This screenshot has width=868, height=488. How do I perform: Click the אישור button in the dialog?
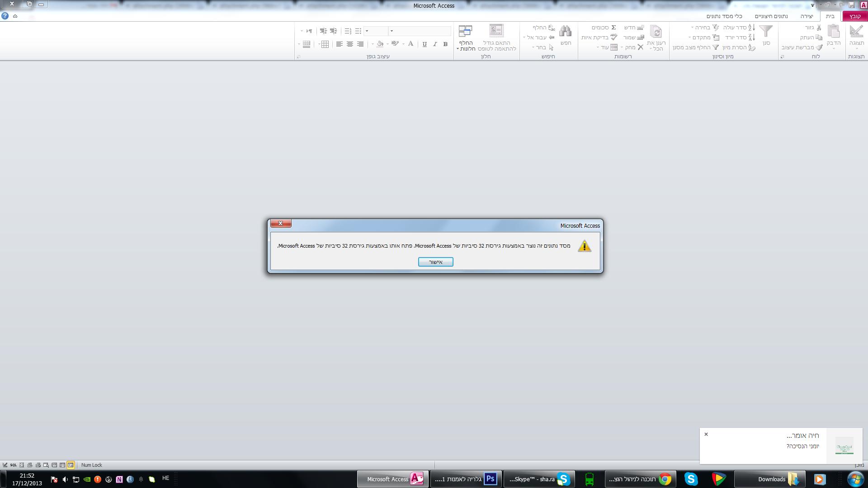click(x=435, y=262)
